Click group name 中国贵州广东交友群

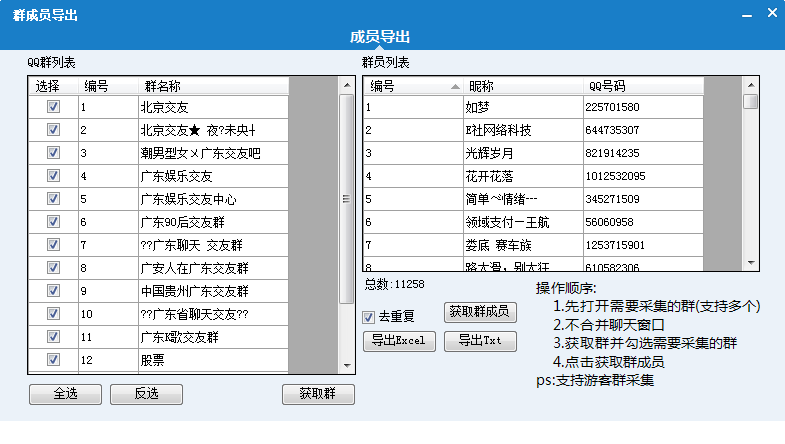pos(194,291)
